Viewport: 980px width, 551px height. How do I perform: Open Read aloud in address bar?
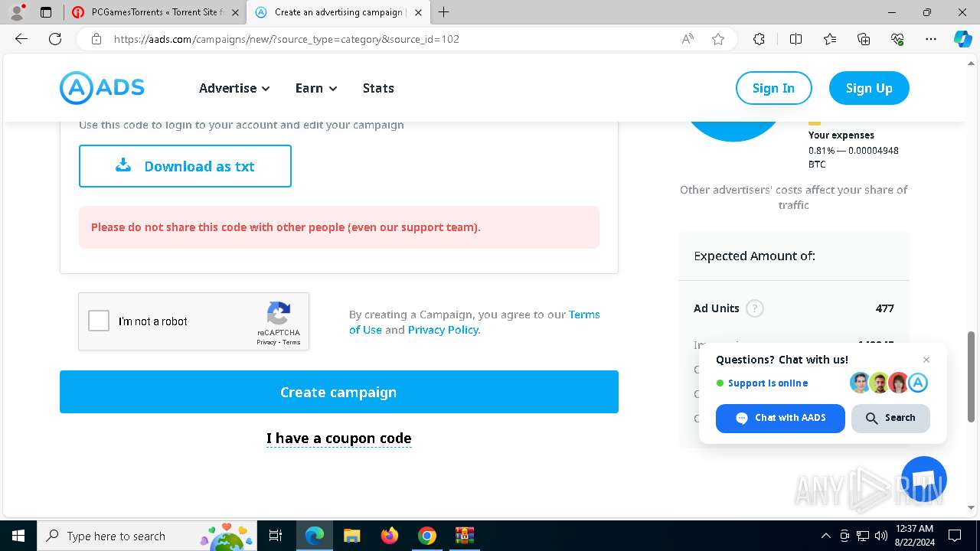pyautogui.click(x=688, y=39)
